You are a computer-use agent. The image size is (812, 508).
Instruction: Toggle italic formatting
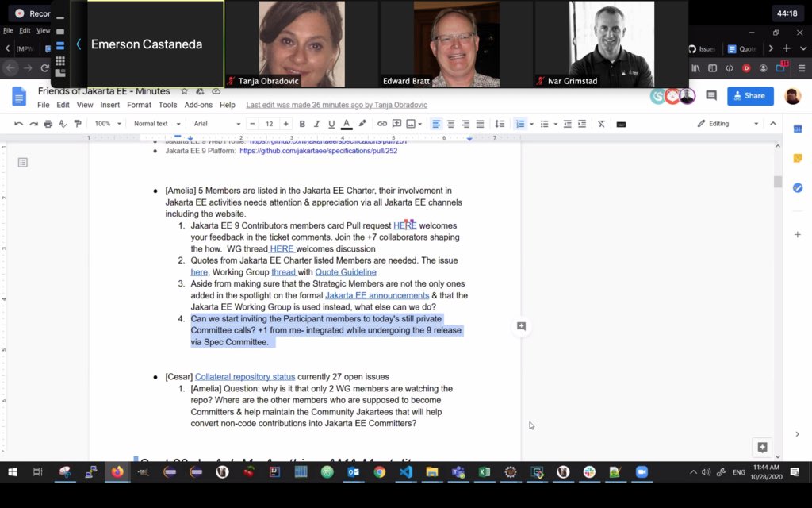pos(317,124)
